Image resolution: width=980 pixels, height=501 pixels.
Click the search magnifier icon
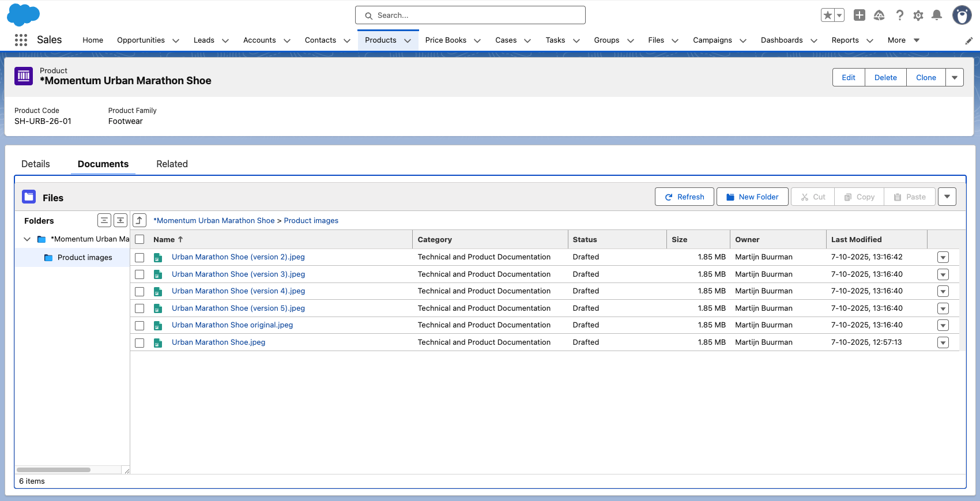click(369, 16)
